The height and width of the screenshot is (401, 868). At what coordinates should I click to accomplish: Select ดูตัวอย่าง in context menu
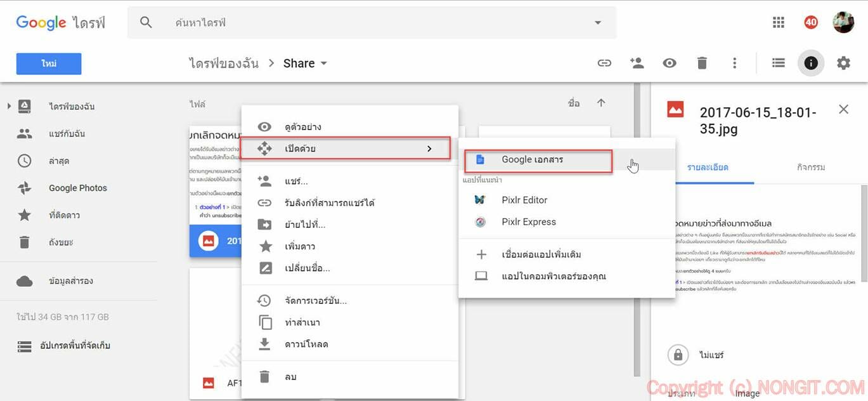pyautogui.click(x=349, y=127)
